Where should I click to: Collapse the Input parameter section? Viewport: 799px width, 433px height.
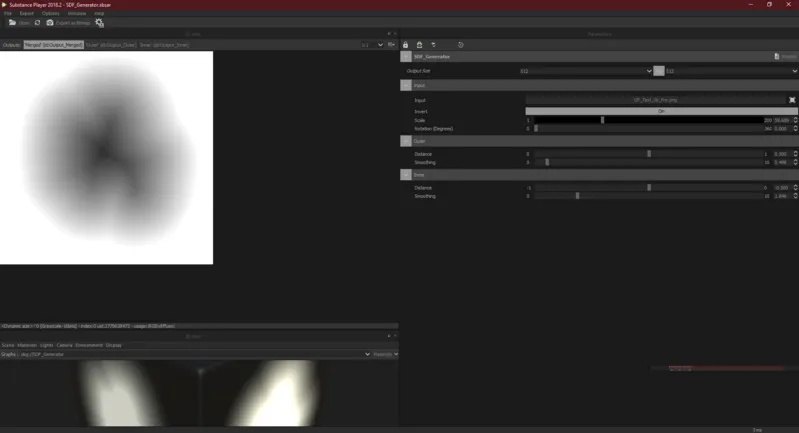pos(405,86)
